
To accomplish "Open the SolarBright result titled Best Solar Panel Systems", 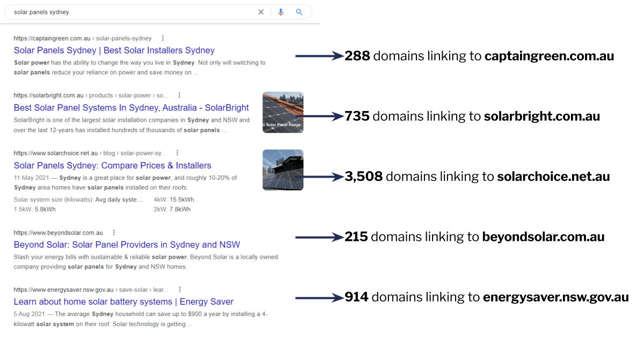I will (x=131, y=107).
